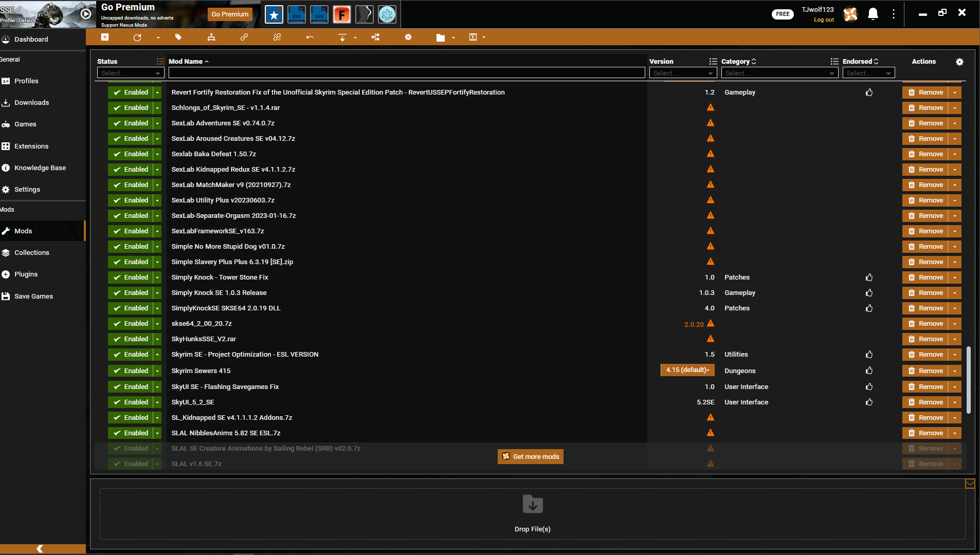This screenshot has width=980, height=555.
Task: Click the Import From download-arrow icon
Action: pyautogui.click(x=342, y=37)
